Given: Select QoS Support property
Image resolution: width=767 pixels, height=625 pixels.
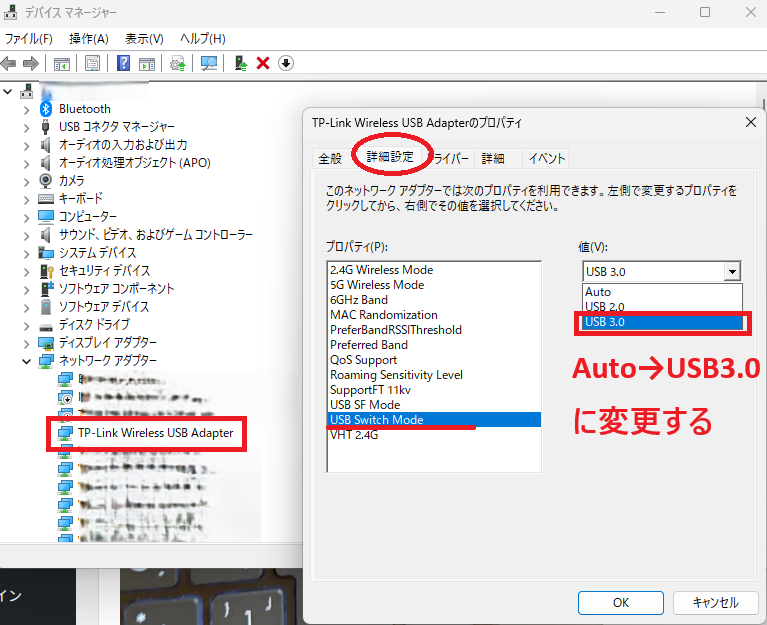Looking at the screenshot, I should pyautogui.click(x=434, y=360).
